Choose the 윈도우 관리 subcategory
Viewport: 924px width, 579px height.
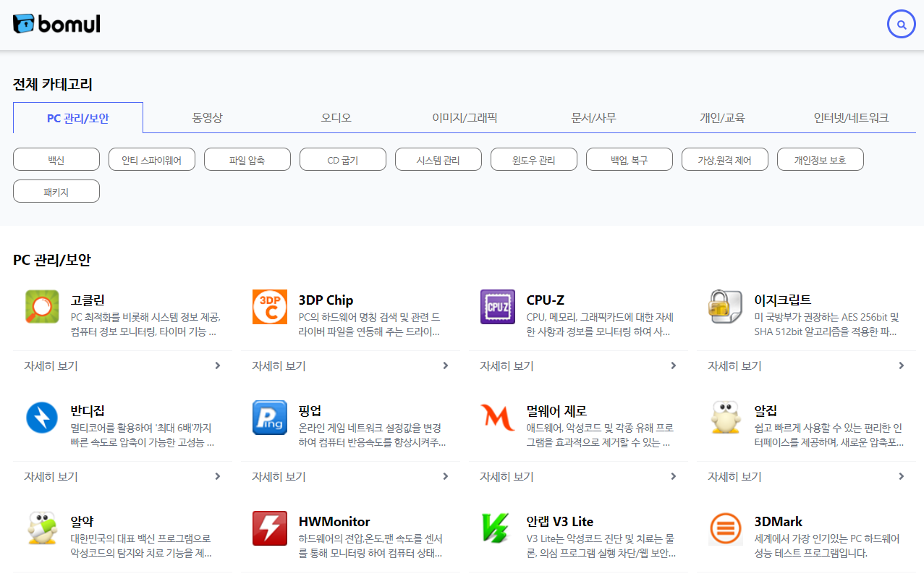pyautogui.click(x=534, y=160)
